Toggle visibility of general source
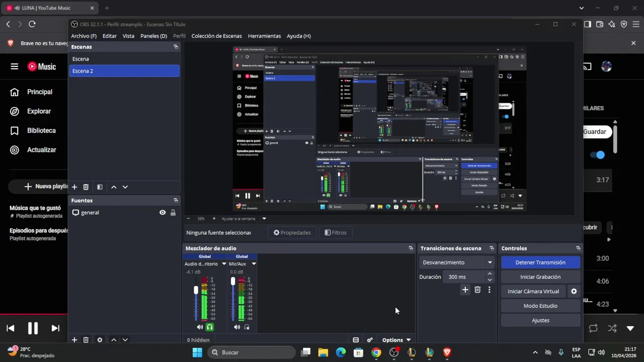Image resolution: width=644 pixels, height=362 pixels. 163,213
